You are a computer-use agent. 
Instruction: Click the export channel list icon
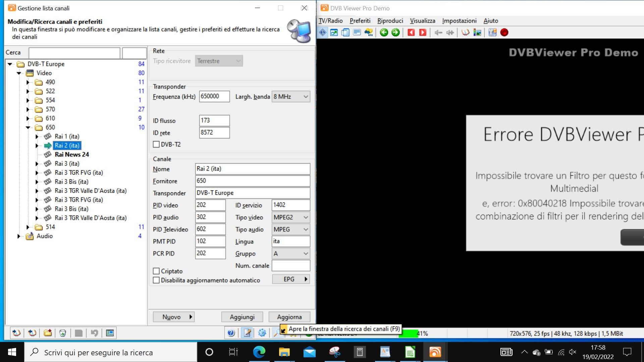click(32, 333)
